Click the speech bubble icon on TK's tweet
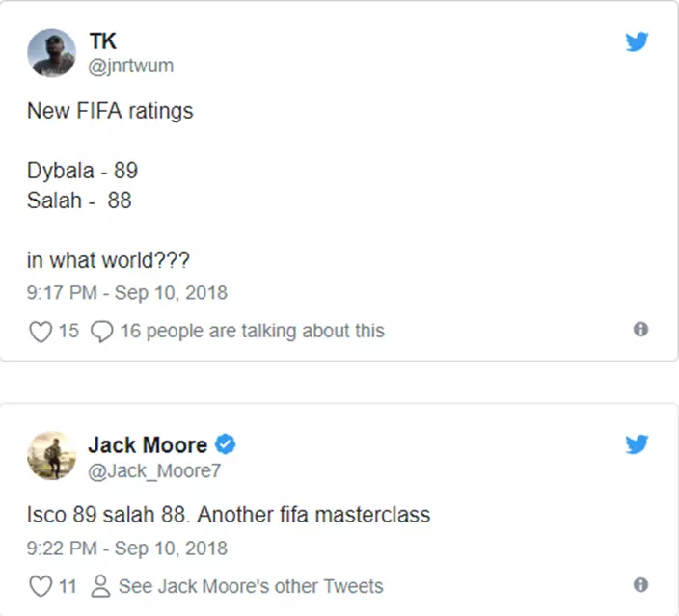This screenshot has height=616, width=679. 101,332
